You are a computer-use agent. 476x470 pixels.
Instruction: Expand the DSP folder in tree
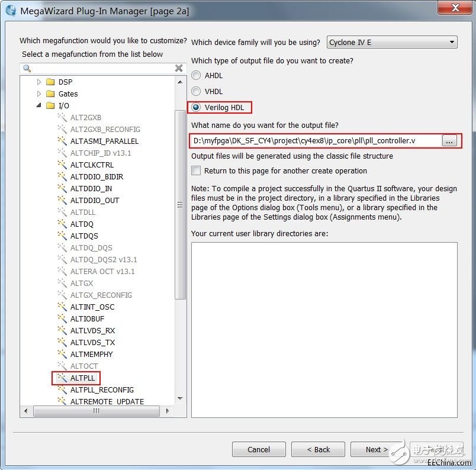point(39,82)
